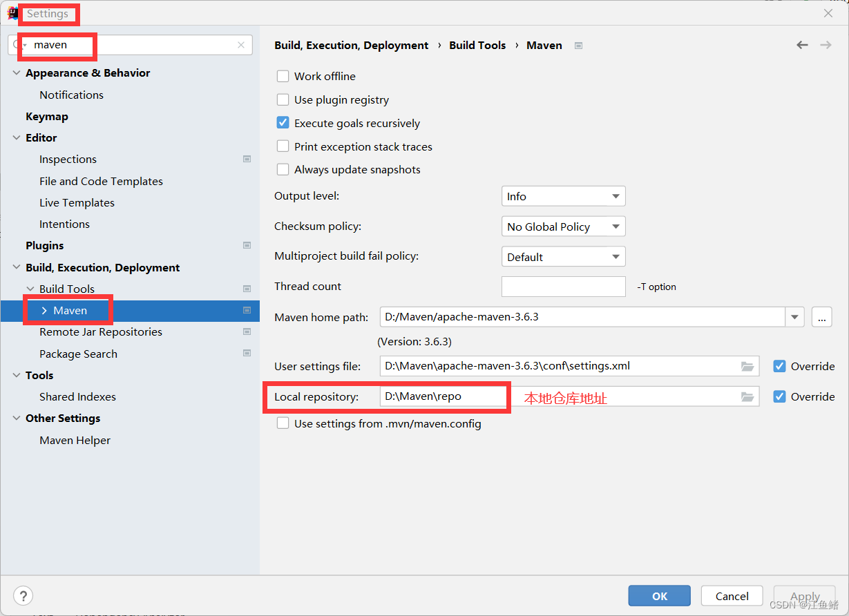Click Build Tools in the breadcrumb

click(477, 45)
